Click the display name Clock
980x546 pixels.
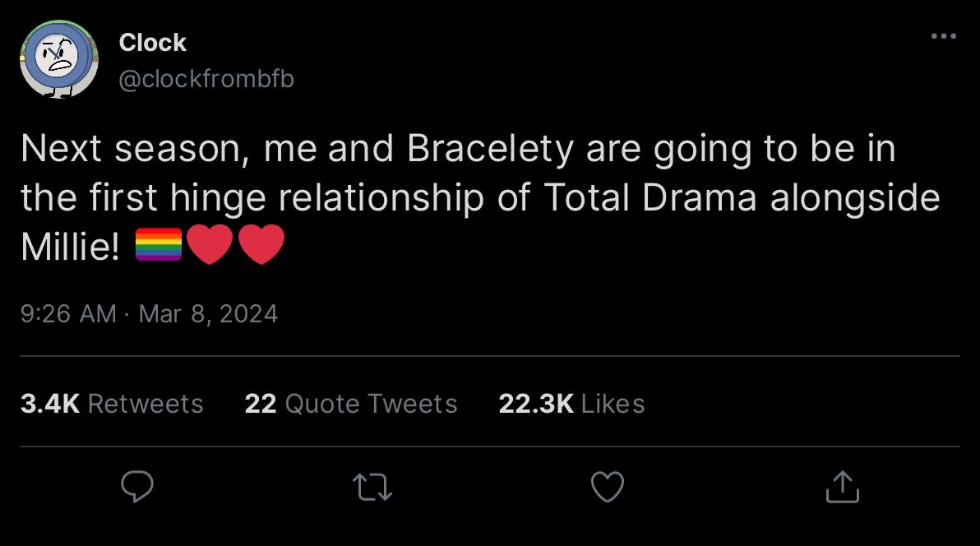click(153, 42)
